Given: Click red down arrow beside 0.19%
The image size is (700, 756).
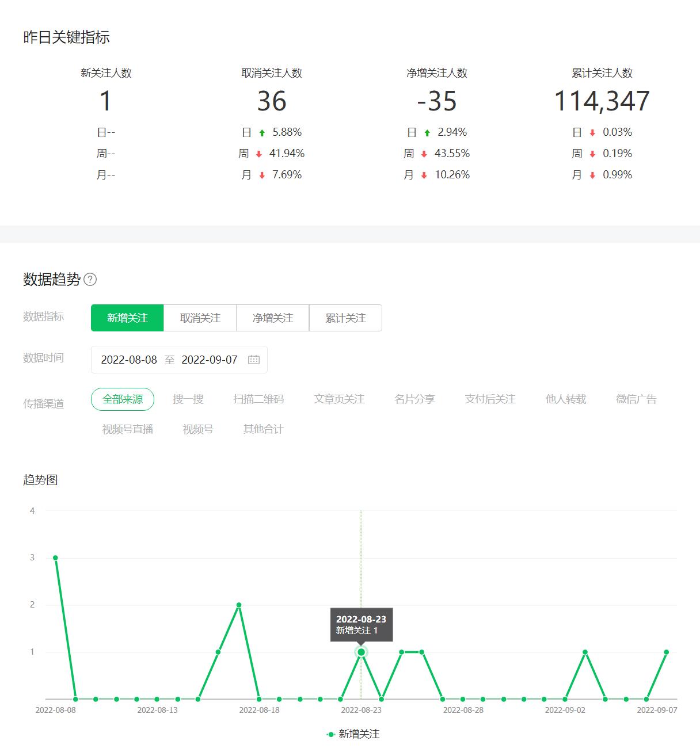Looking at the screenshot, I should 592,154.
